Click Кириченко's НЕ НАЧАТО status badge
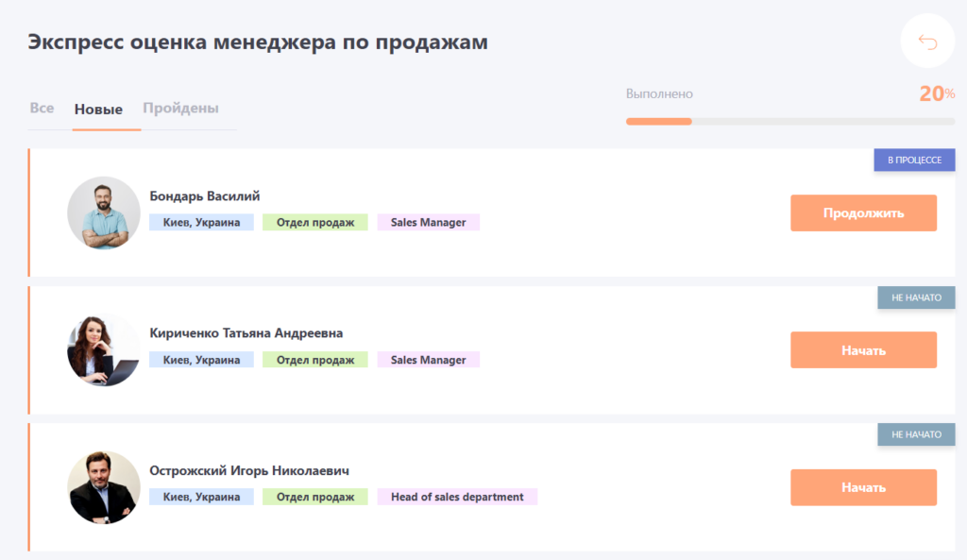The image size is (967, 560). pos(916,297)
